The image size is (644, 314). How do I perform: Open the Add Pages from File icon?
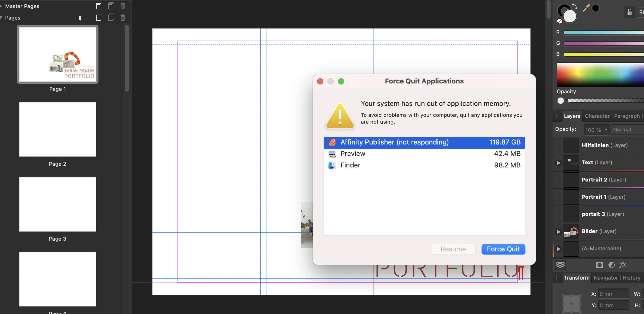click(81, 18)
